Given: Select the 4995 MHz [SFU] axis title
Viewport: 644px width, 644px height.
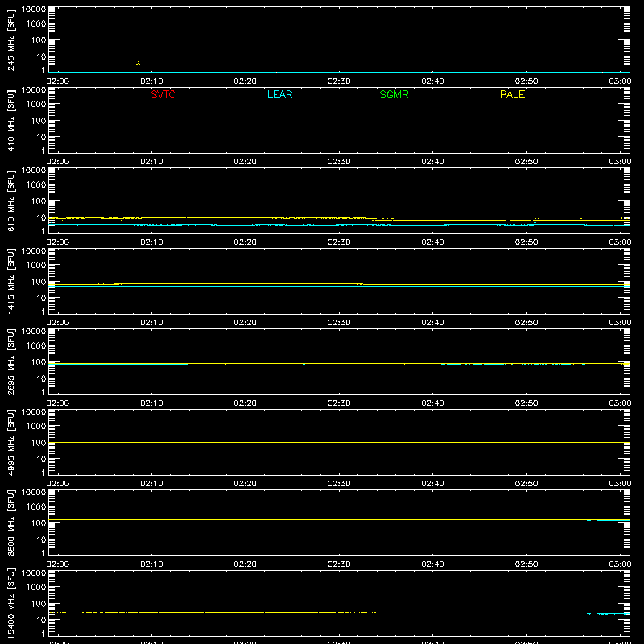Looking at the screenshot, I should tap(11, 442).
